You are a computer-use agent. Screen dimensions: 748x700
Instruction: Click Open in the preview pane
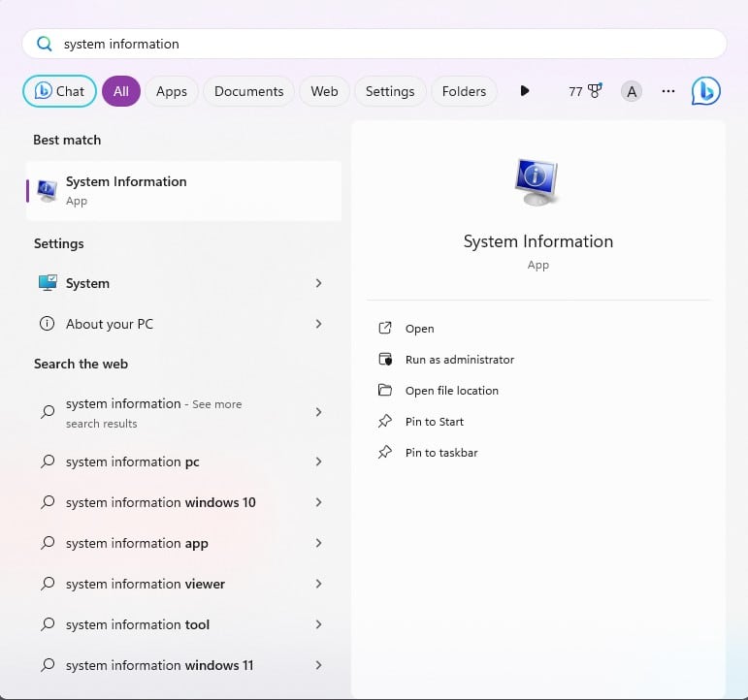point(419,329)
